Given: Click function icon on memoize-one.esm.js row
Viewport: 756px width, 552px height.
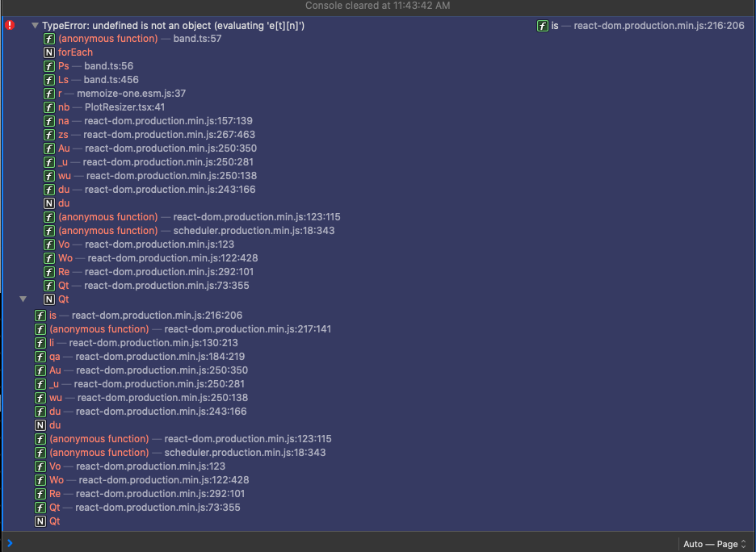Looking at the screenshot, I should (x=48, y=94).
